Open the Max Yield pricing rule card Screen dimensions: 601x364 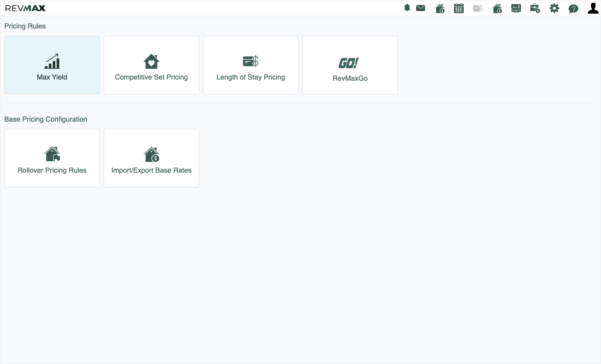coord(52,65)
